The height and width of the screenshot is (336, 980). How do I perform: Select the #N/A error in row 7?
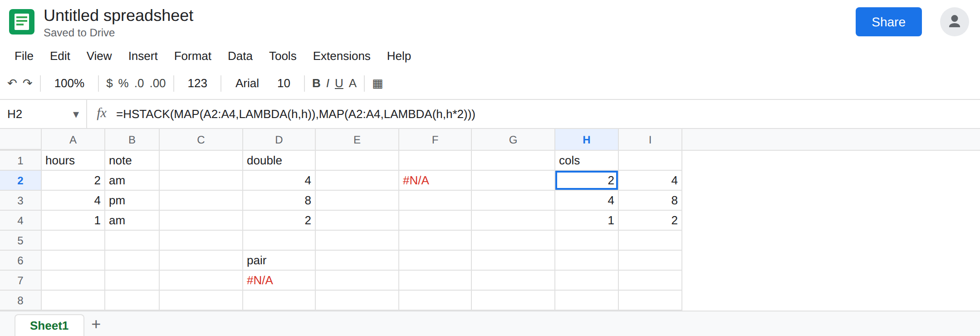coord(279,281)
